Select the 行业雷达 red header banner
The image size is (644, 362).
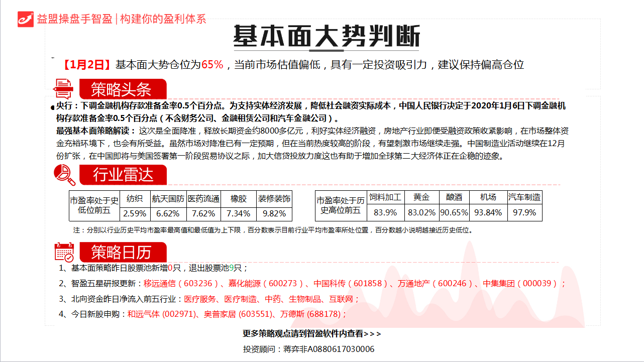[x=123, y=175]
